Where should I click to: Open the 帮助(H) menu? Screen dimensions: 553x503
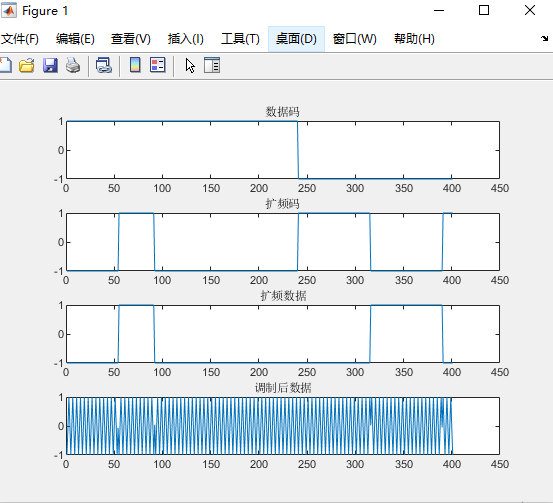click(414, 39)
